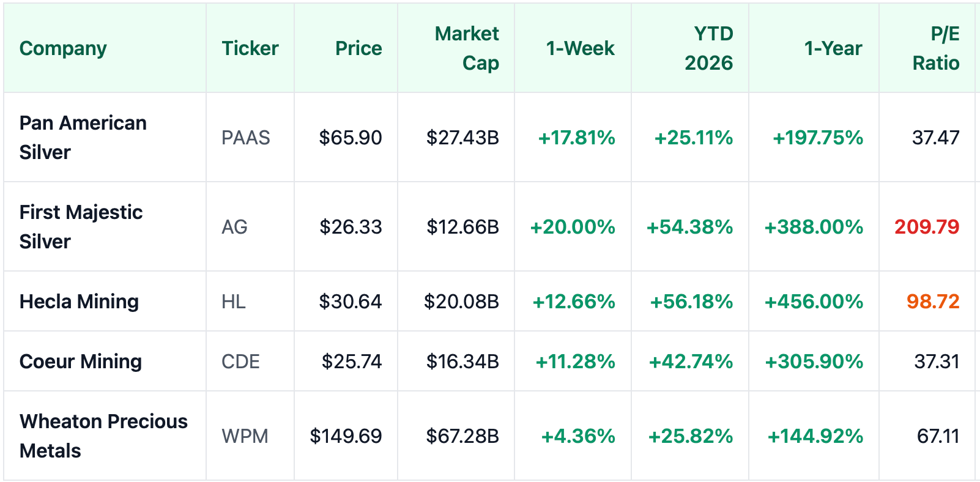This screenshot has height=482, width=980.
Task: Open the Pan American Silver company name
Action: [83, 138]
